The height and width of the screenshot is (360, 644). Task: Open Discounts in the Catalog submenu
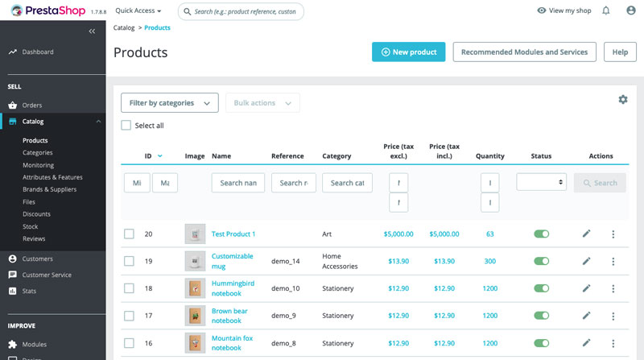point(36,214)
